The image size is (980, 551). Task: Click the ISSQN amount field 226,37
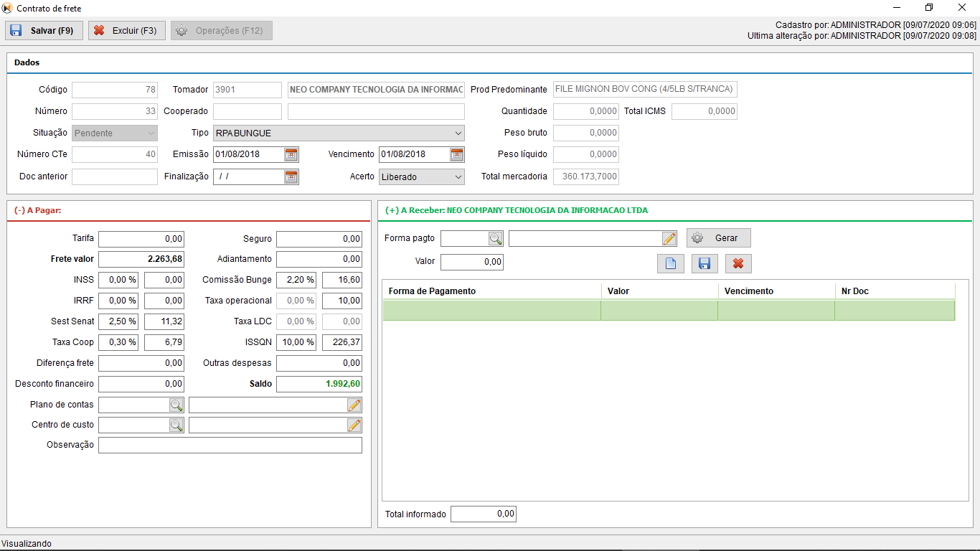tap(342, 342)
